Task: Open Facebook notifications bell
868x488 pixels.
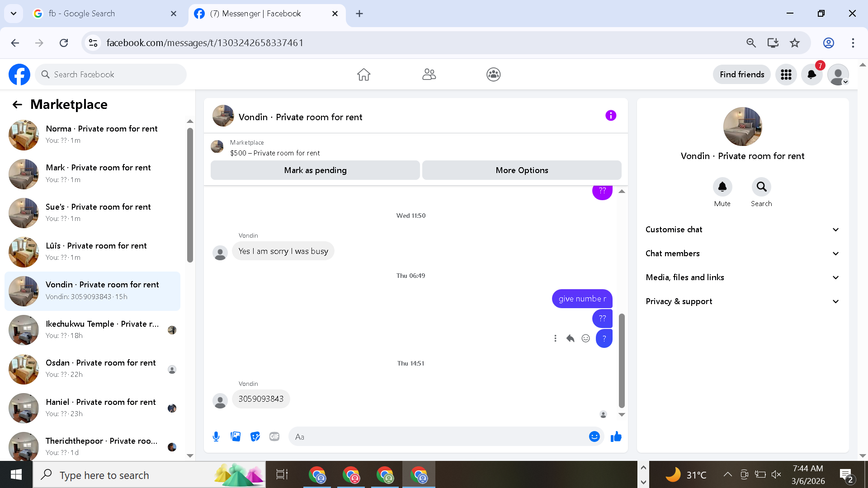Action: [x=811, y=75]
